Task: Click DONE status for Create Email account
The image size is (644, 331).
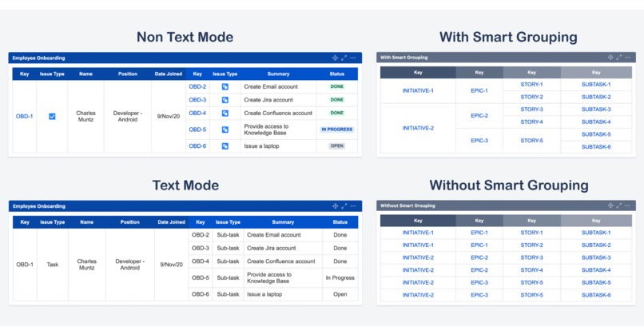Action: coord(337,87)
